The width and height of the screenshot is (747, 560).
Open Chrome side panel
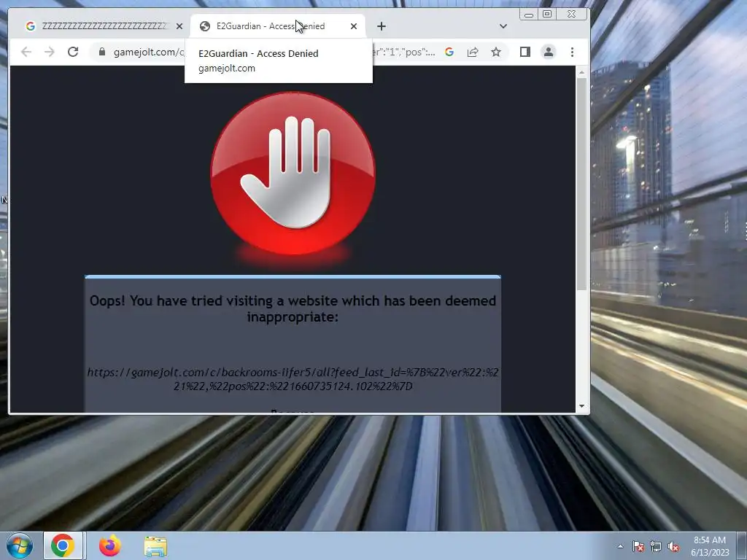[525, 52]
